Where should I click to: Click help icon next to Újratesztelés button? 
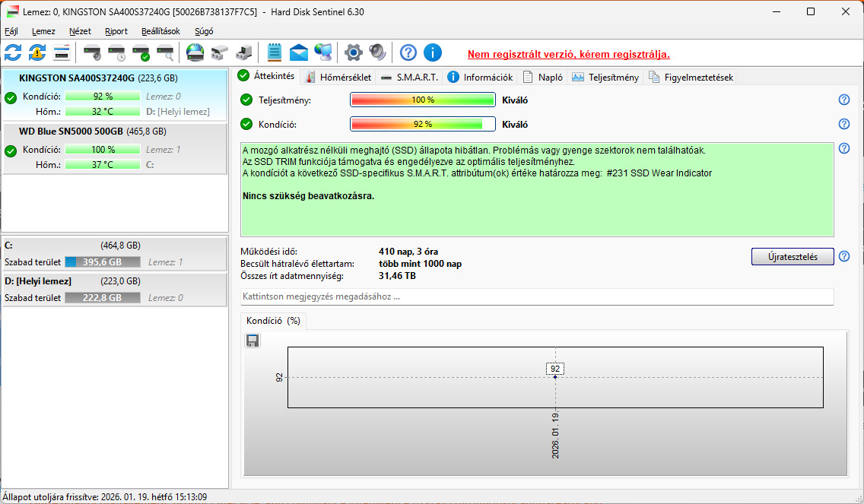(x=843, y=256)
